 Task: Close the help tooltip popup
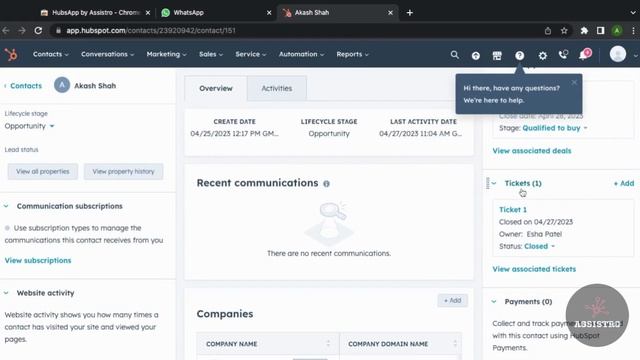click(x=574, y=82)
